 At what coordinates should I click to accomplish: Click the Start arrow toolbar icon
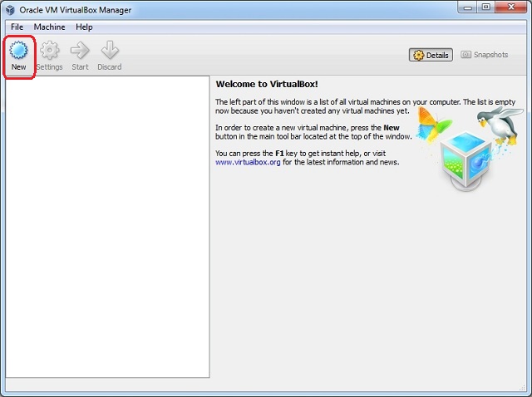coord(80,51)
